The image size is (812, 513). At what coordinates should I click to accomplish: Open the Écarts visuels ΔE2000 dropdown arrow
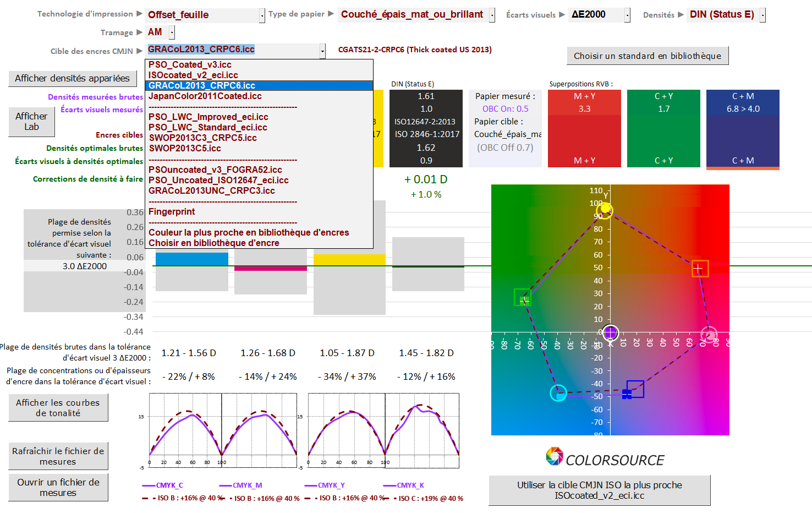click(627, 15)
